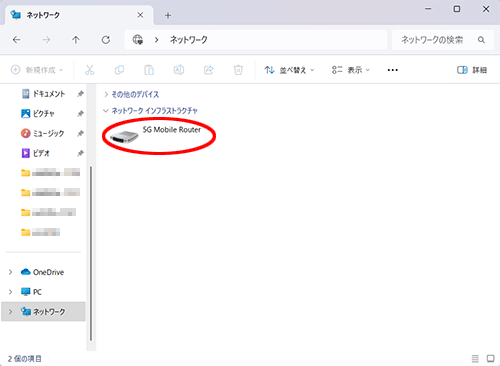Open ビデオ in the sidebar

[x=35, y=153]
